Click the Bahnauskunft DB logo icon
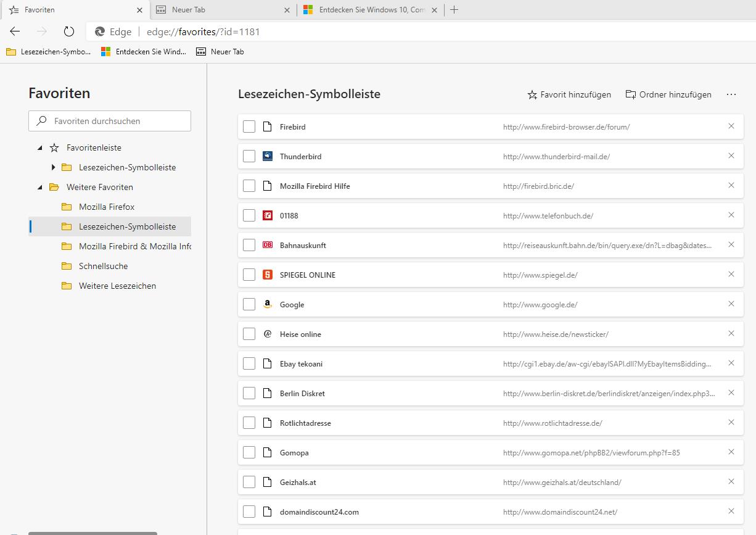 pyautogui.click(x=267, y=245)
